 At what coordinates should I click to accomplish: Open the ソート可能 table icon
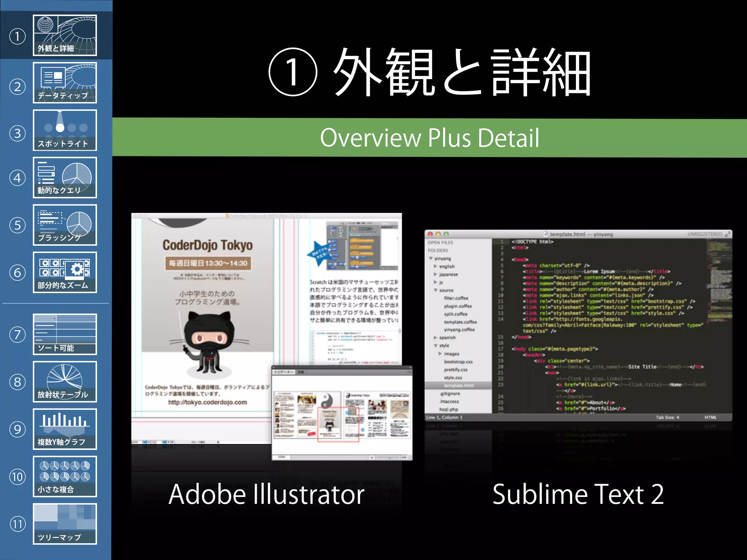65,334
